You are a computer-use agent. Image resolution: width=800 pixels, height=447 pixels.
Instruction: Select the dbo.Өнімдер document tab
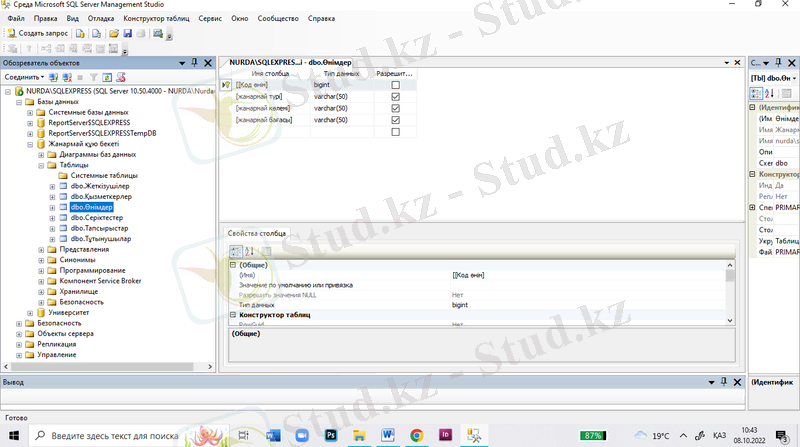tap(290, 62)
